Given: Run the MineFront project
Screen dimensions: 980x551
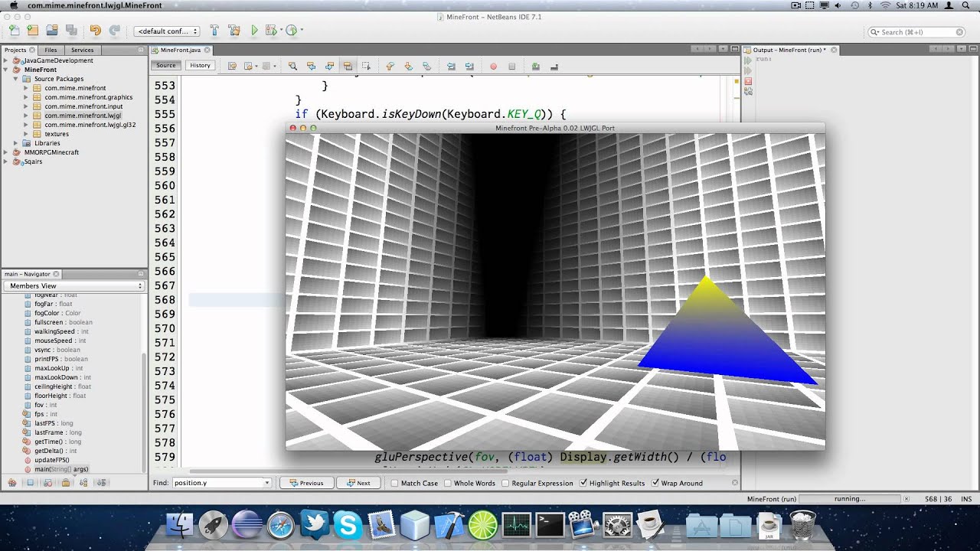Looking at the screenshot, I should (x=255, y=31).
